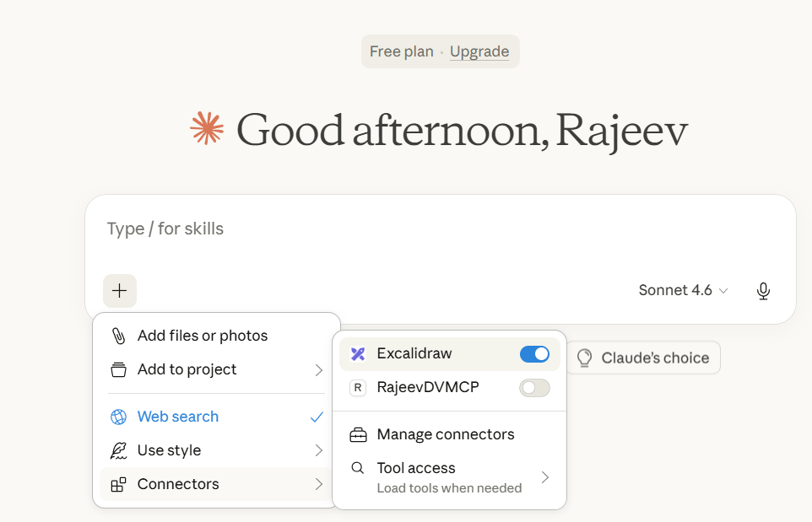812x522 pixels.
Task: Click the microphone voice input icon
Action: [763, 291]
